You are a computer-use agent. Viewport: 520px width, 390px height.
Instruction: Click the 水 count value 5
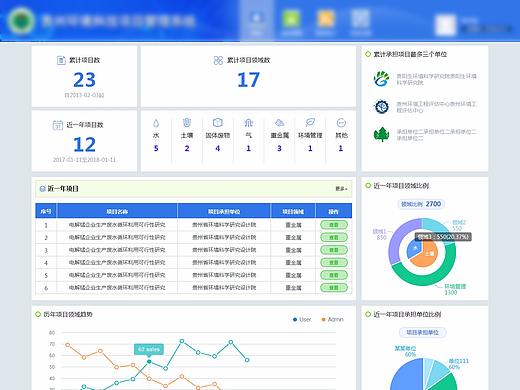pyautogui.click(x=156, y=148)
